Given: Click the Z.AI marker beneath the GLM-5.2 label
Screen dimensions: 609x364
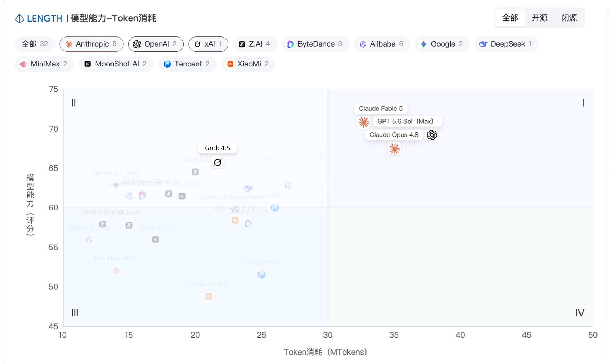Looking at the screenshot, I should (x=195, y=172).
